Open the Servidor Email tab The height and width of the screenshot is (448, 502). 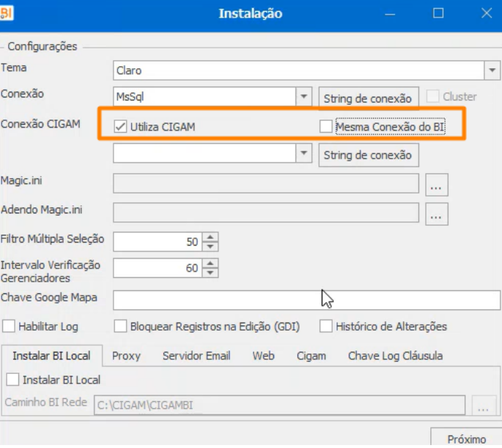pyautogui.click(x=196, y=356)
